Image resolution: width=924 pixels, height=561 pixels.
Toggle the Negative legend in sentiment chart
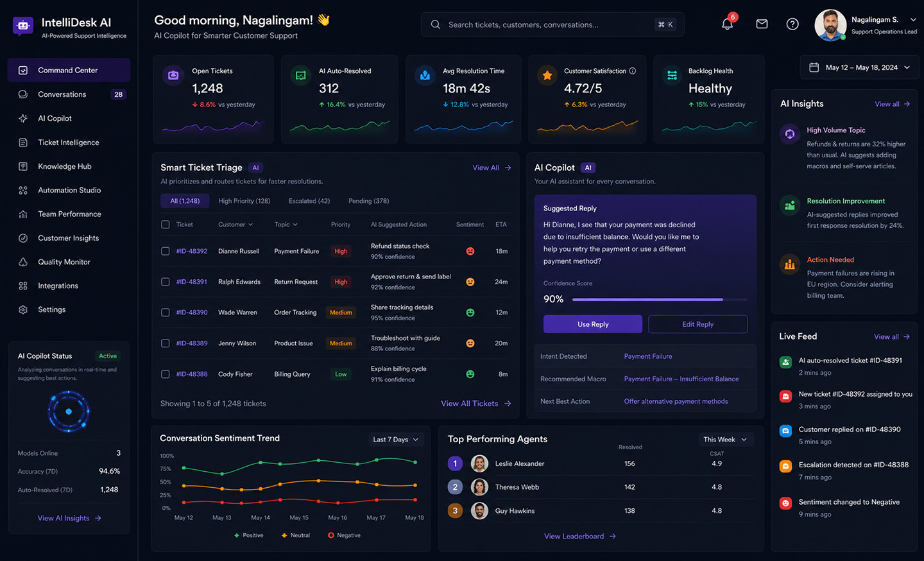(x=345, y=535)
